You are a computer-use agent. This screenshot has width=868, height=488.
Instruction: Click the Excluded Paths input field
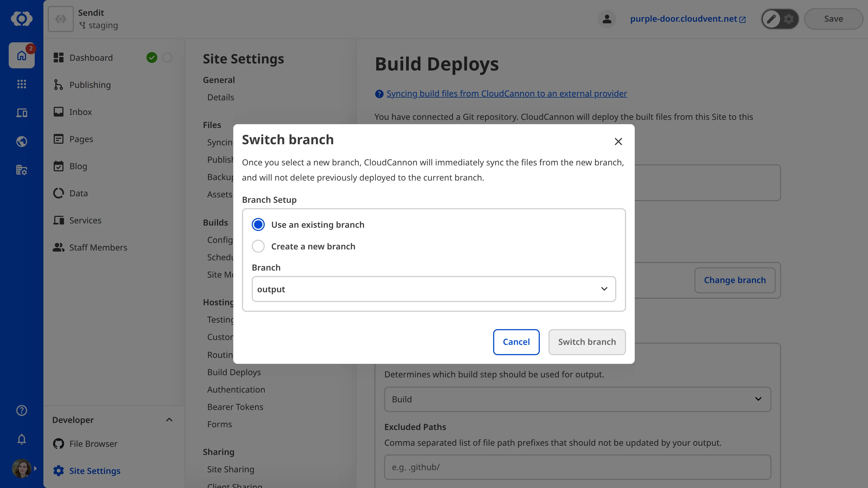point(577,467)
